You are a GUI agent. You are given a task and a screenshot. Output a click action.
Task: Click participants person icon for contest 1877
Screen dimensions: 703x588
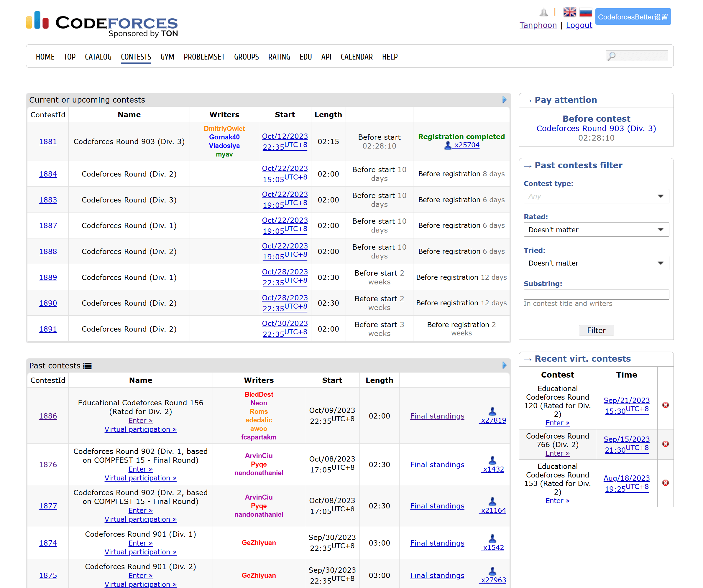(492, 501)
